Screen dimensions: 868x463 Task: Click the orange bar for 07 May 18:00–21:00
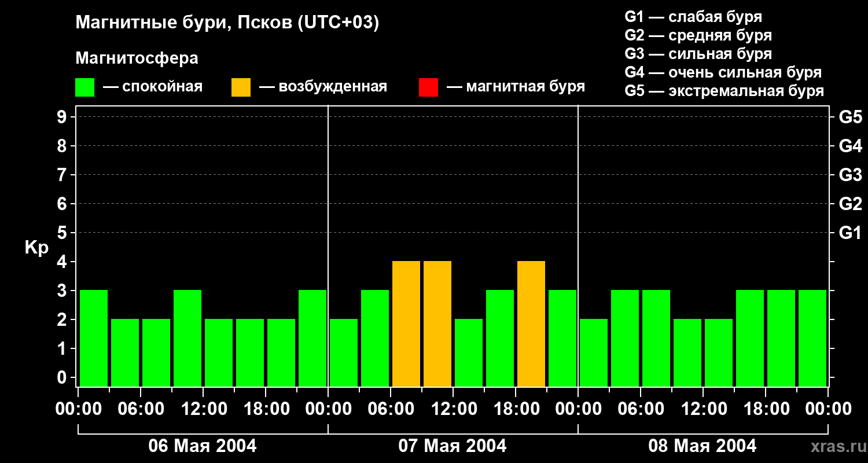click(531, 324)
